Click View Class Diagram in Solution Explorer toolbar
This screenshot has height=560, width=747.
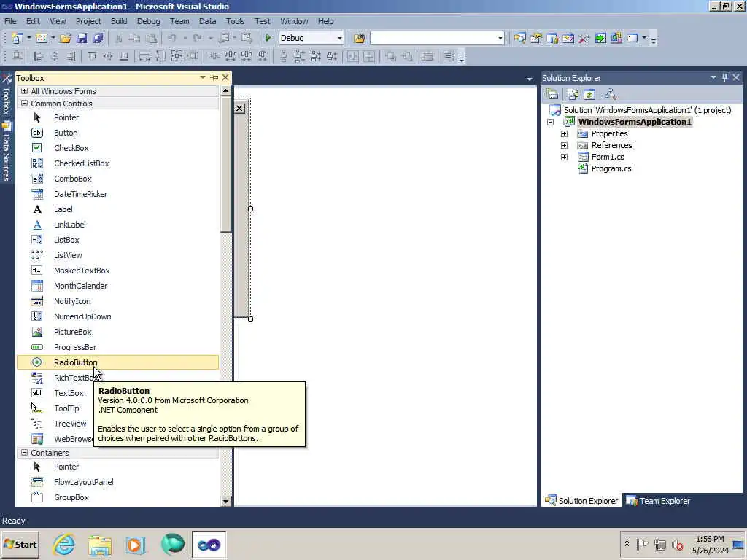coord(611,94)
